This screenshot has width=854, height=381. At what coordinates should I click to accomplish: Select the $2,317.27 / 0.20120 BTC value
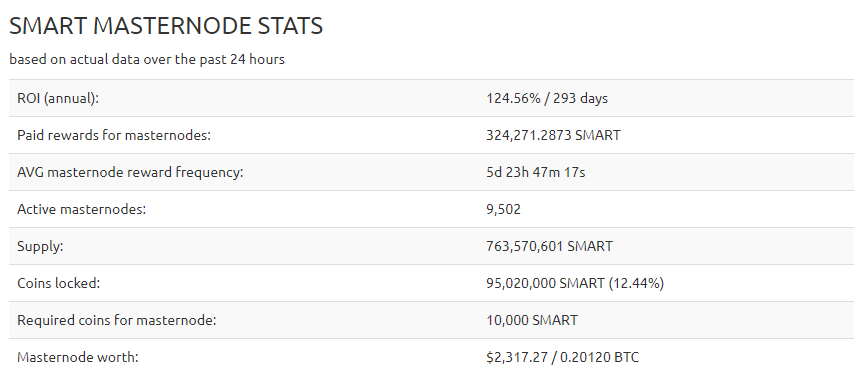(x=563, y=358)
